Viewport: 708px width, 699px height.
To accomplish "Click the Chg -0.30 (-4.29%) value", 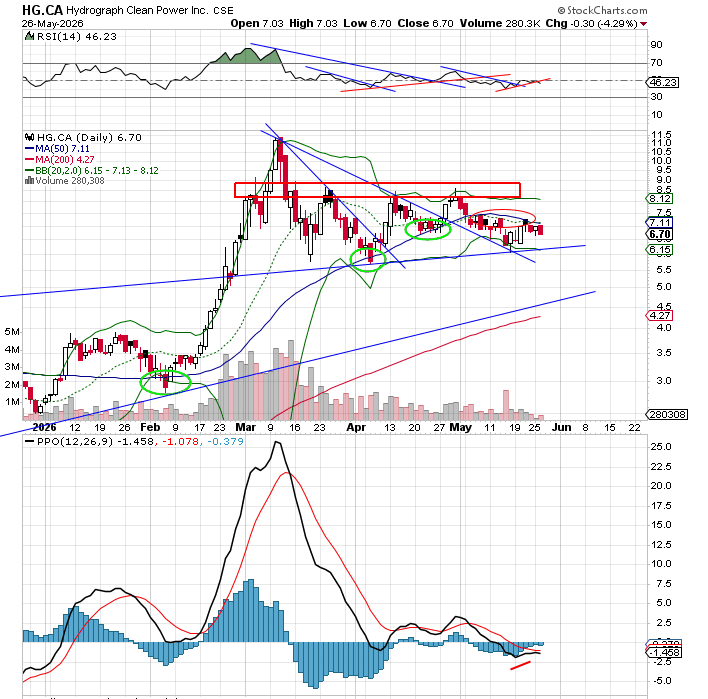I will click(592, 23).
